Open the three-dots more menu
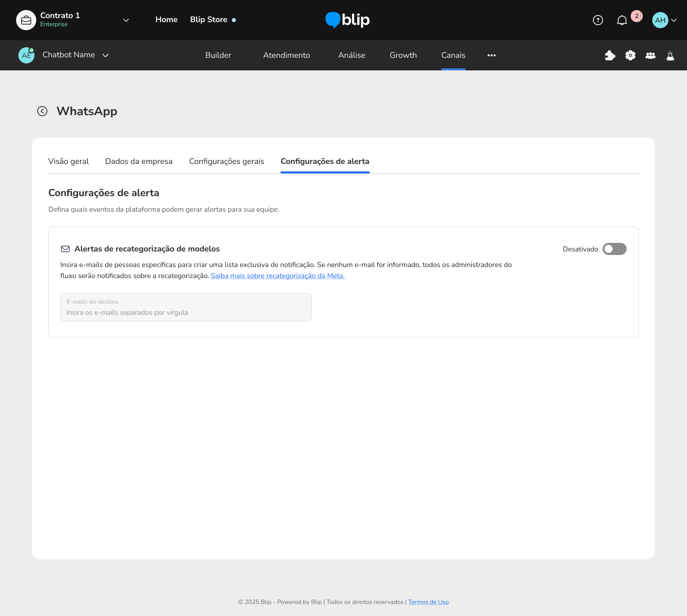Image resolution: width=687 pixels, height=616 pixels. 491,55
